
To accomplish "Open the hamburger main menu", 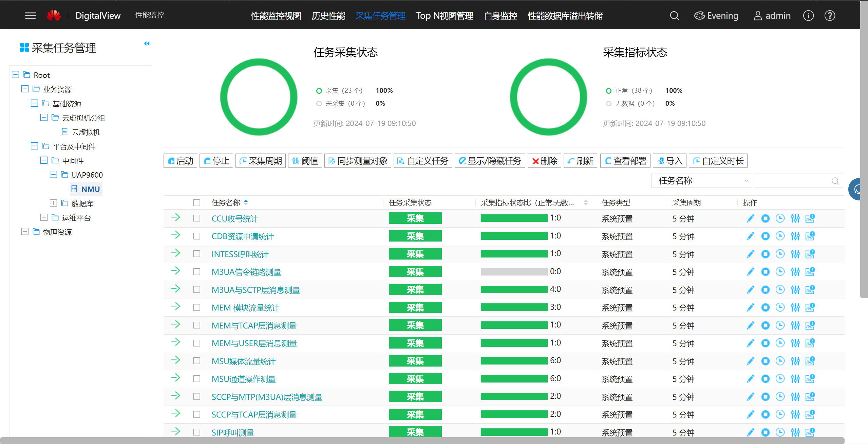I will (x=30, y=16).
